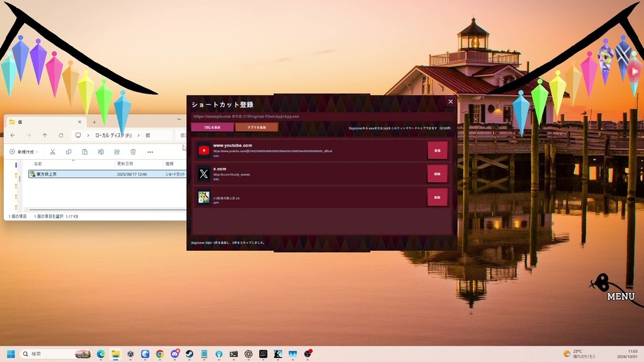Open the weather widget showing 23°C
This screenshot has width=644, height=362.
(x=579, y=354)
